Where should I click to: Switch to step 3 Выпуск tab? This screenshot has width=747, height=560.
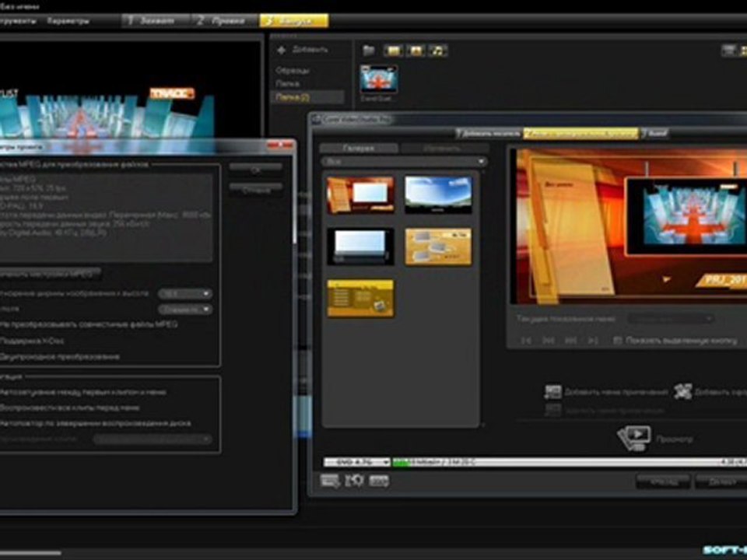click(x=293, y=21)
